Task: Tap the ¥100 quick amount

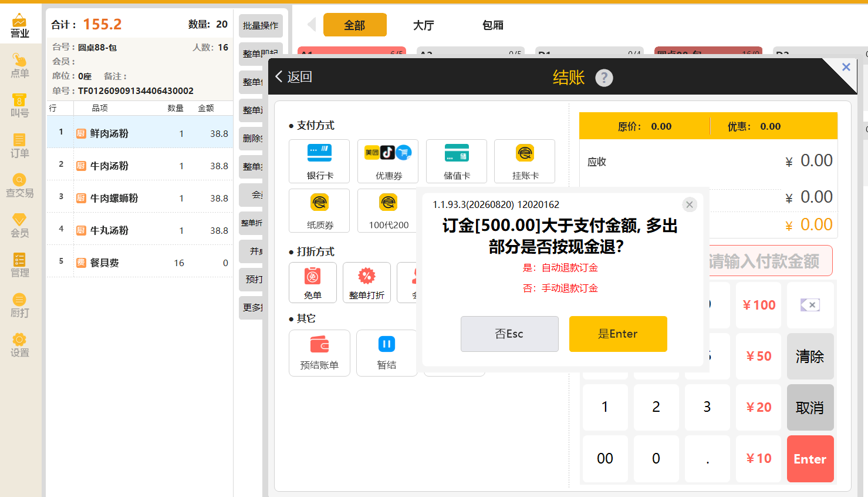Action: point(759,305)
